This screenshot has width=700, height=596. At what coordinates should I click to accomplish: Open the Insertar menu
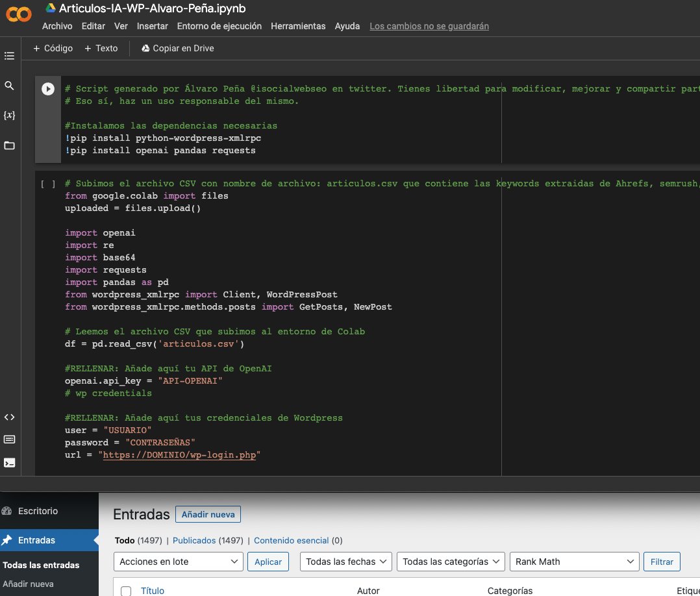tap(152, 26)
